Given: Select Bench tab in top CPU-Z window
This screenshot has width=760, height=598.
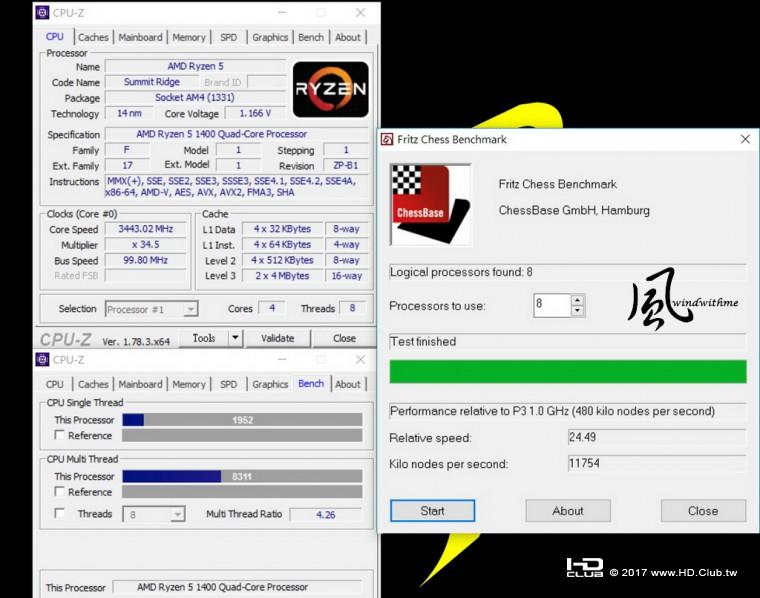Looking at the screenshot, I should pos(311,37).
